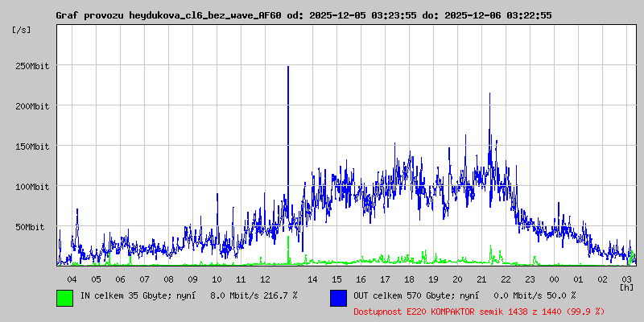Click the '06' hour label on x-axis
Image resolution: width=644 pixels, height=322 pixels.
pyautogui.click(x=120, y=279)
